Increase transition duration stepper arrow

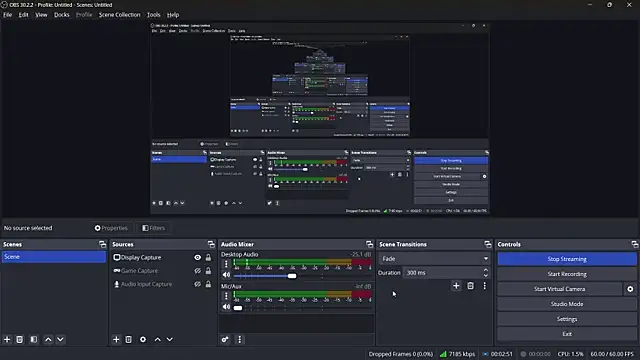[x=485, y=270]
